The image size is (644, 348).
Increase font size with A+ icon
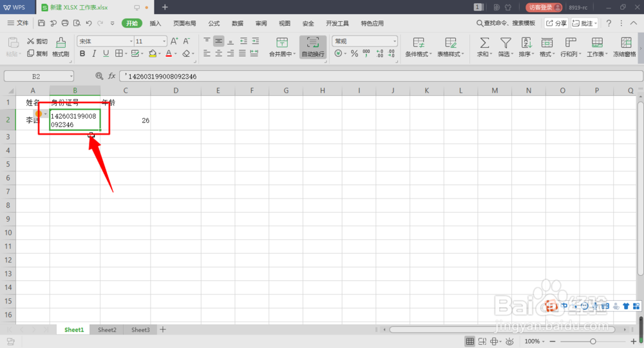(174, 41)
